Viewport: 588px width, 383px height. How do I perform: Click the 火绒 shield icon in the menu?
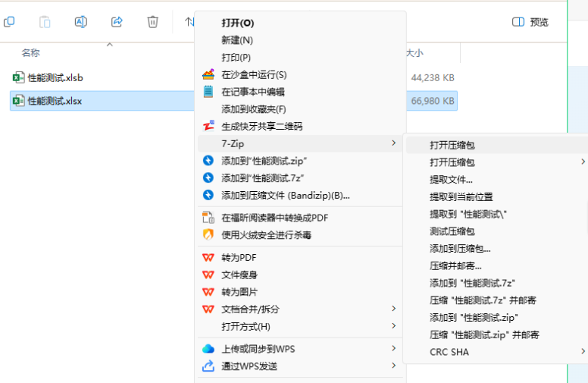tap(208, 234)
